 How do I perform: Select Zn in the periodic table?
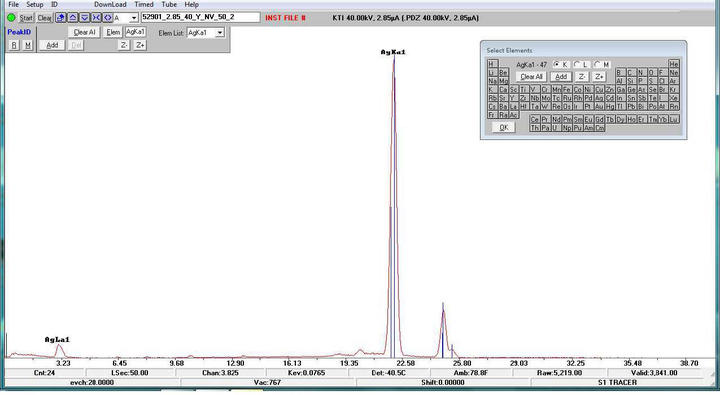610,89
